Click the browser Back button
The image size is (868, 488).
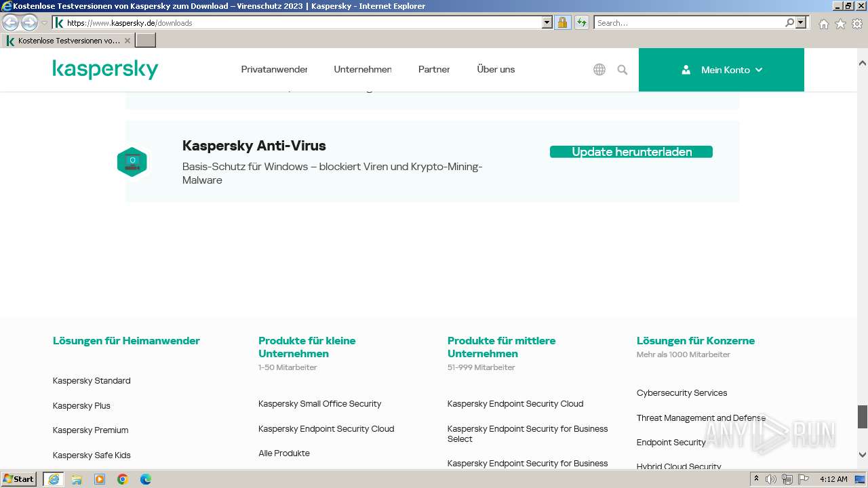[x=11, y=22]
